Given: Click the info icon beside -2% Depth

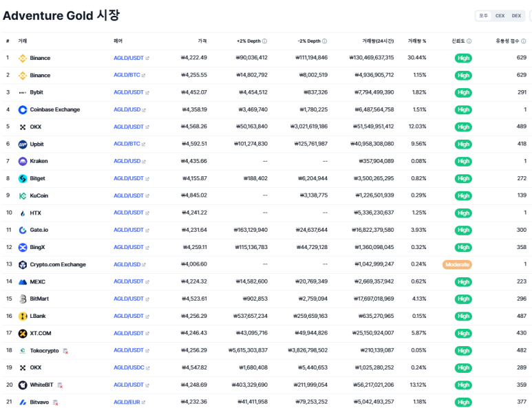Looking at the screenshot, I should [324, 41].
